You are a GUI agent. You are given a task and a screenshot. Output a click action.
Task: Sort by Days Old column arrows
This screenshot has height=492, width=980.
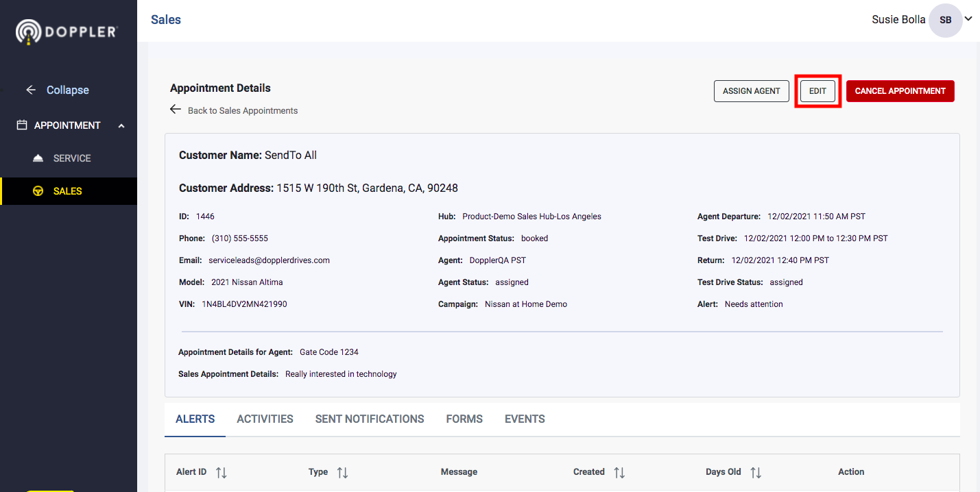[x=755, y=472]
